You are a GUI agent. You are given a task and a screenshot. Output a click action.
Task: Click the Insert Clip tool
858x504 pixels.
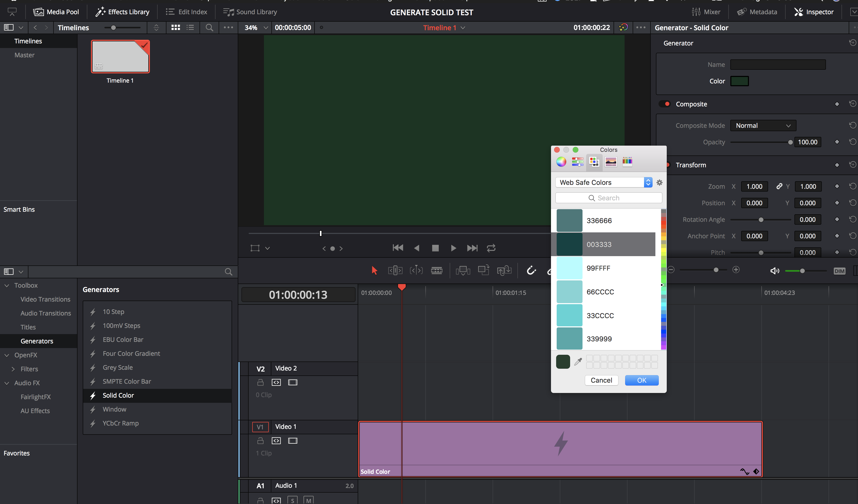(463, 270)
